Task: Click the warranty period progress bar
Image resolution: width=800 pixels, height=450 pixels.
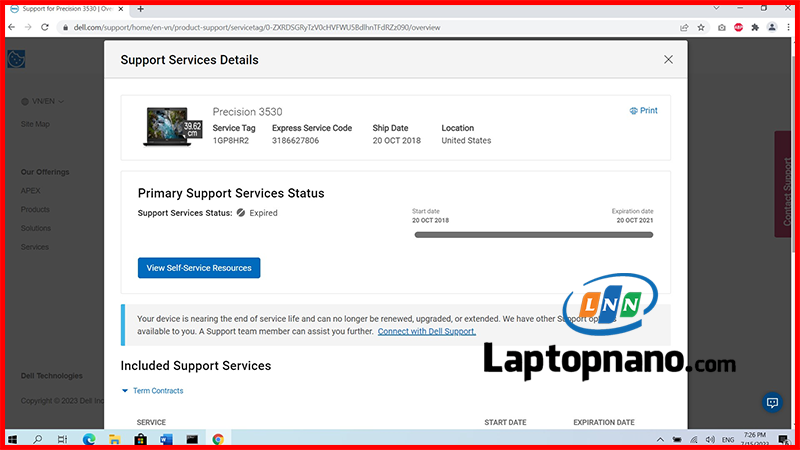Action: 532,235
